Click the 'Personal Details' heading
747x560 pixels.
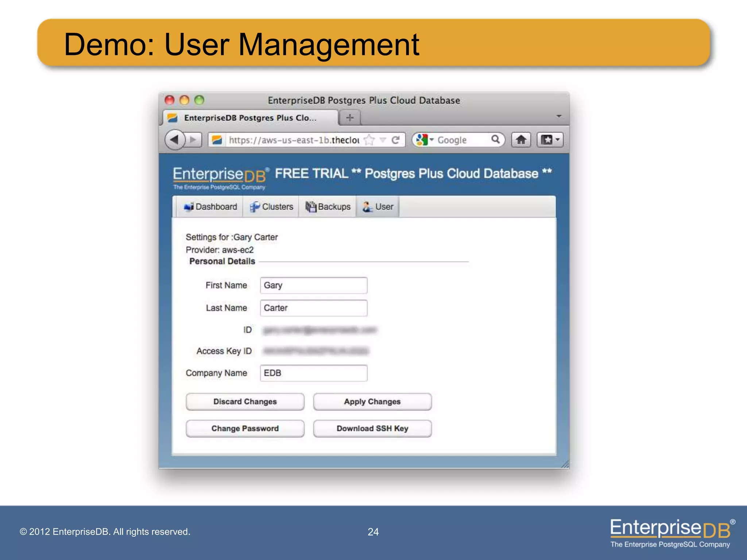222,261
